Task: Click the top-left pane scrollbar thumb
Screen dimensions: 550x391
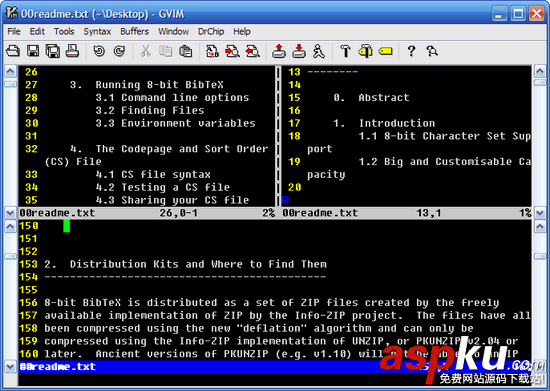Action: tap(10, 84)
